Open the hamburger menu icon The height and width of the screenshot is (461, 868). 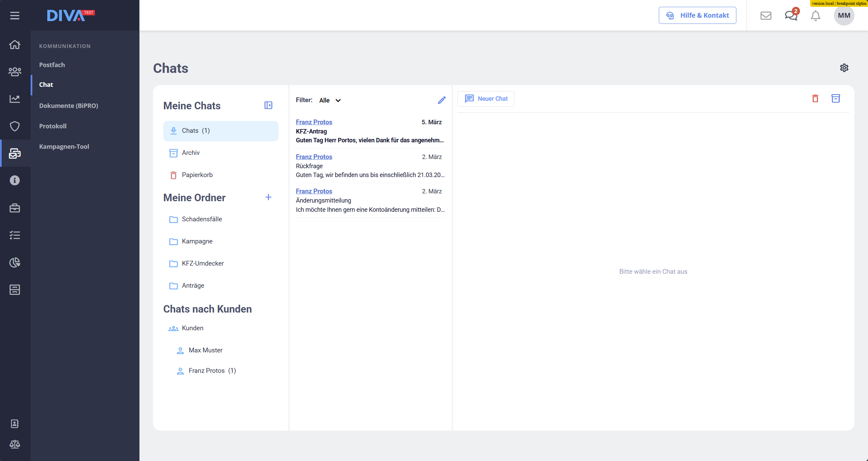pos(15,16)
